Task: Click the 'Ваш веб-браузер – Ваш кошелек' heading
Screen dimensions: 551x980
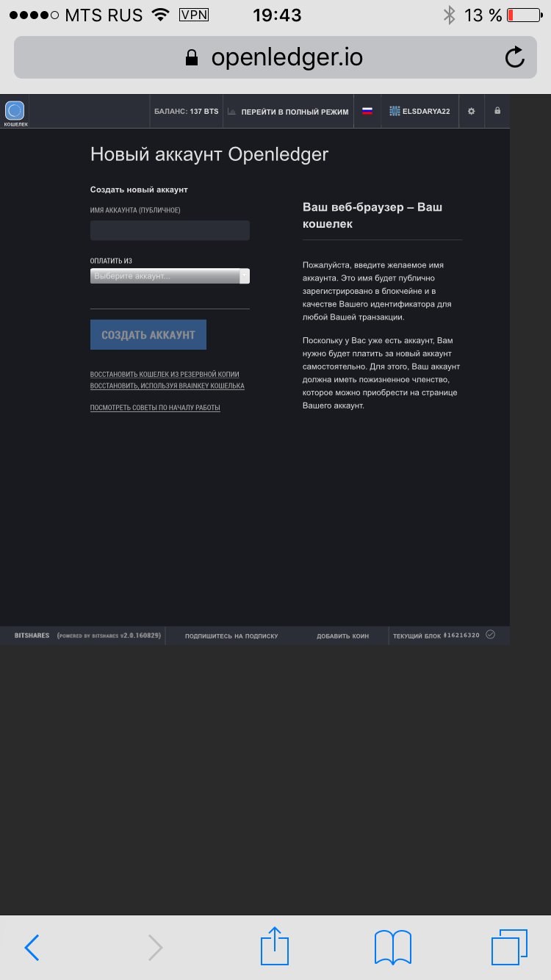Action: pos(372,215)
